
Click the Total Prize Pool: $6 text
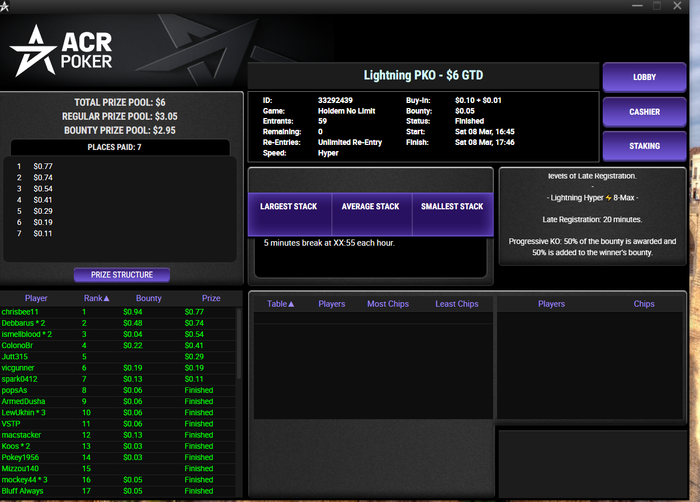(120, 102)
